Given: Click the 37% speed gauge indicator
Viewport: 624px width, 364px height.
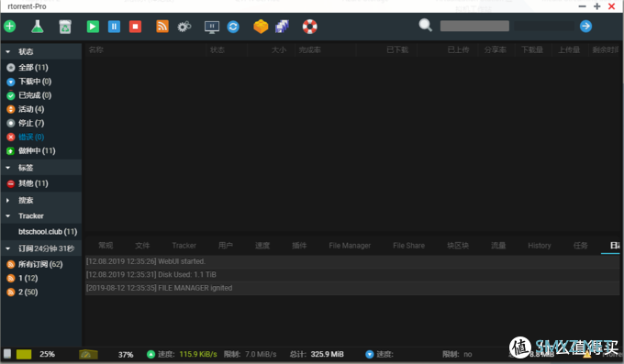Looking at the screenshot, I should point(88,354).
